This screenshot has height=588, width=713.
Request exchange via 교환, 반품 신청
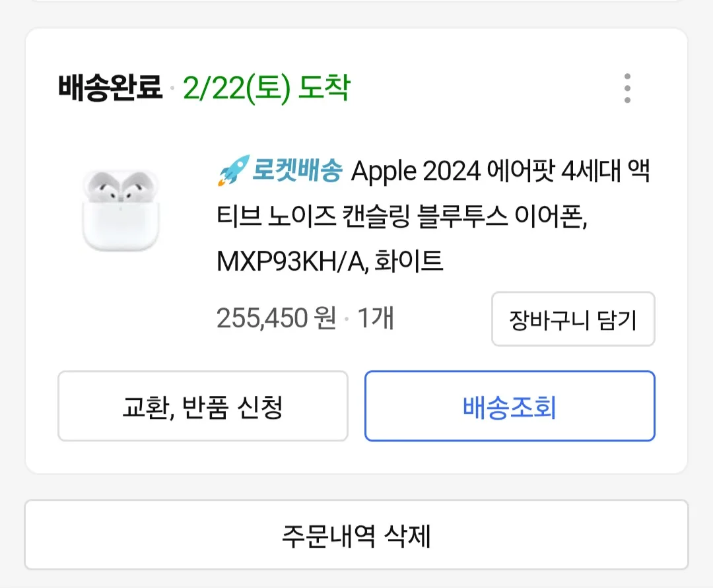[203, 407]
